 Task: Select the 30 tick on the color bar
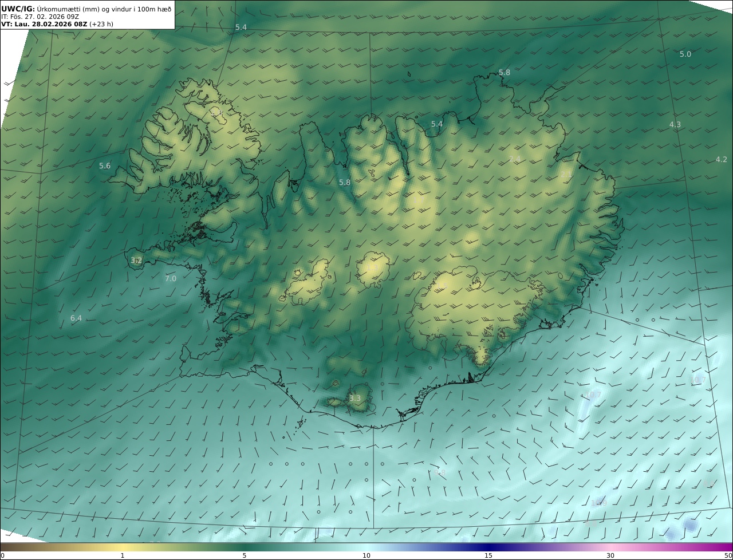(610, 555)
